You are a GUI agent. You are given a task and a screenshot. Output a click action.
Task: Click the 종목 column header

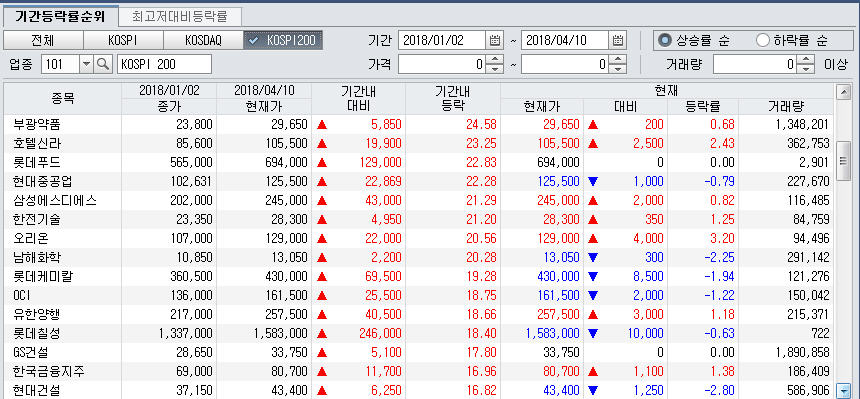[63, 99]
